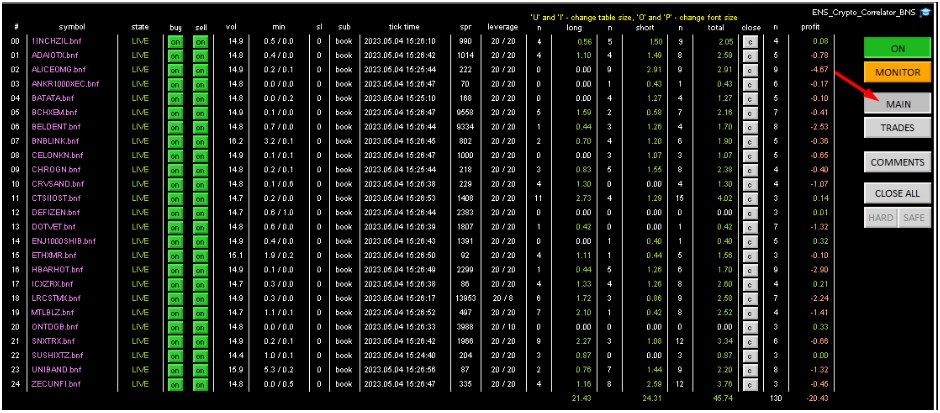Toggle the green ON master button

pyautogui.click(x=897, y=48)
